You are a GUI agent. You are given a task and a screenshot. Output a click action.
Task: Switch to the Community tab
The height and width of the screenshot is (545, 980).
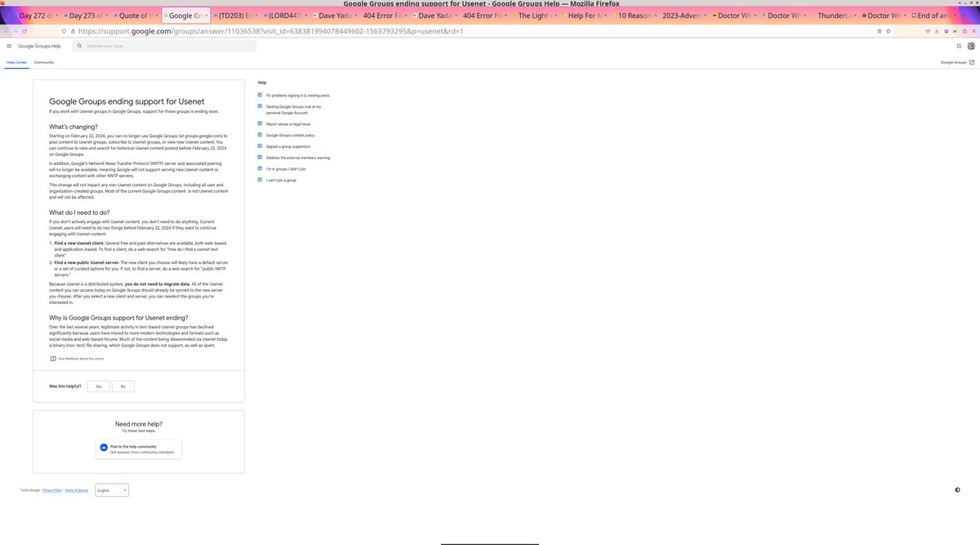pyautogui.click(x=45, y=62)
